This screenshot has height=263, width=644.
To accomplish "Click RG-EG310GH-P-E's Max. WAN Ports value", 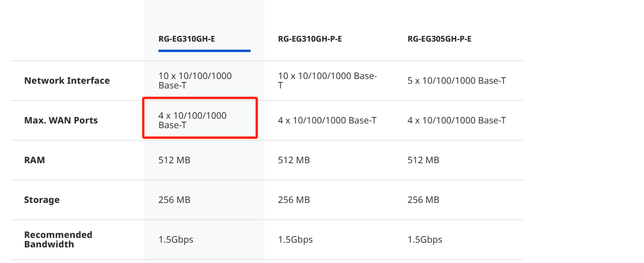I will (327, 120).
